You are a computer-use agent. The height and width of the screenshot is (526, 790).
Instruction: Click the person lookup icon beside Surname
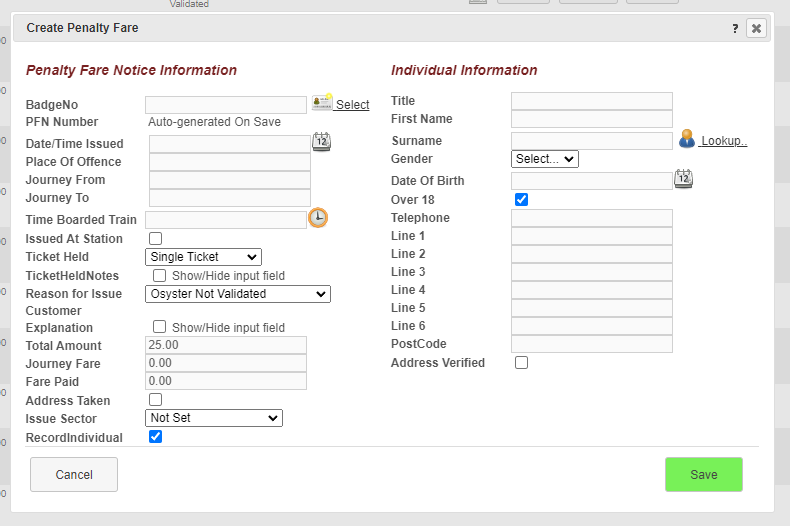686,139
